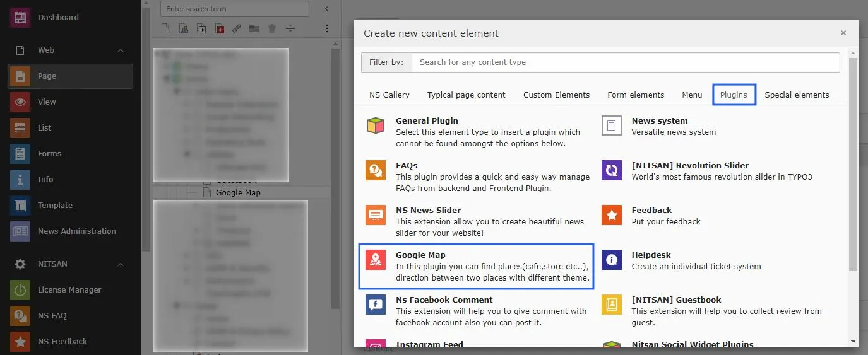Click the Feedback star icon

click(x=611, y=215)
